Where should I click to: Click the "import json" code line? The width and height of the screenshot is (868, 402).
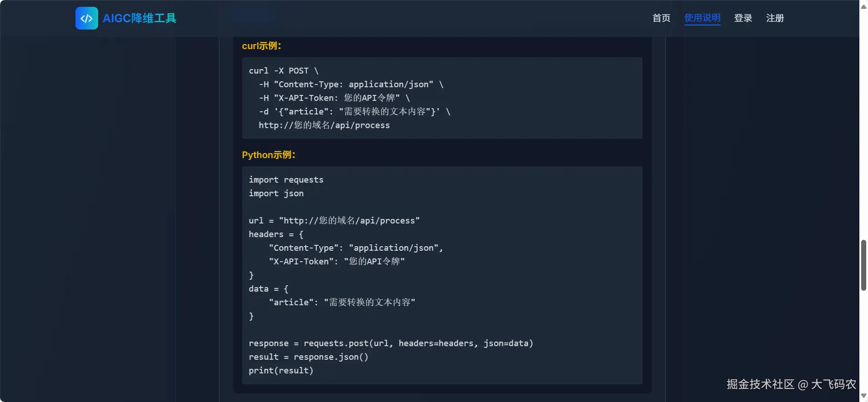[276, 194]
